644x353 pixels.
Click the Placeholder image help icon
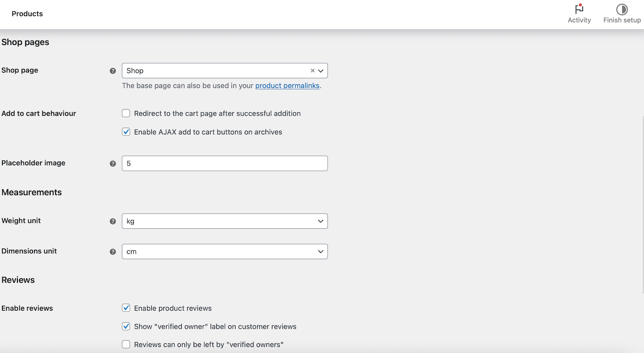113,163
